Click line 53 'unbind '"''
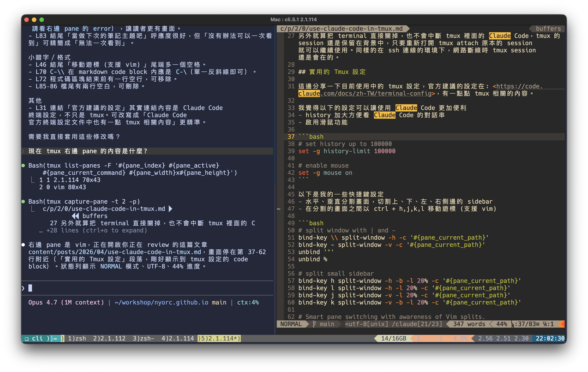The image size is (588, 372). [316, 252]
